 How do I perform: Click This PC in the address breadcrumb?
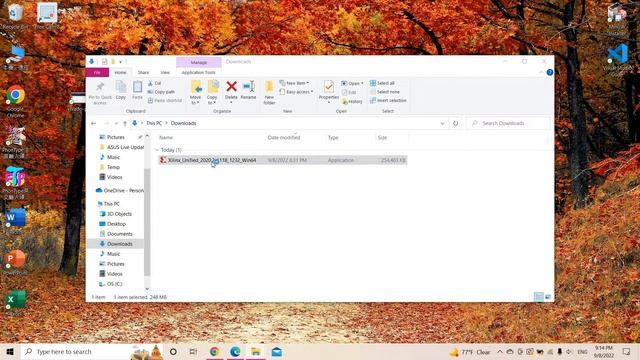pos(154,123)
